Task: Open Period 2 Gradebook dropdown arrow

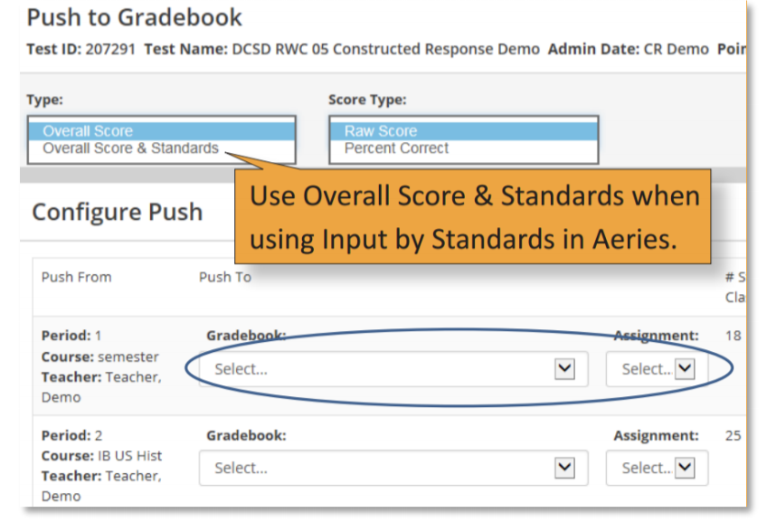Action: 564,468
